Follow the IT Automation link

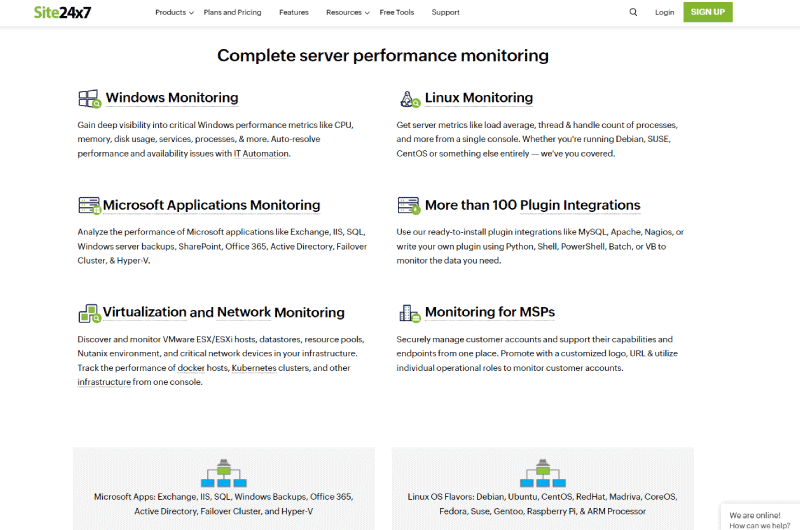[261, 154]
